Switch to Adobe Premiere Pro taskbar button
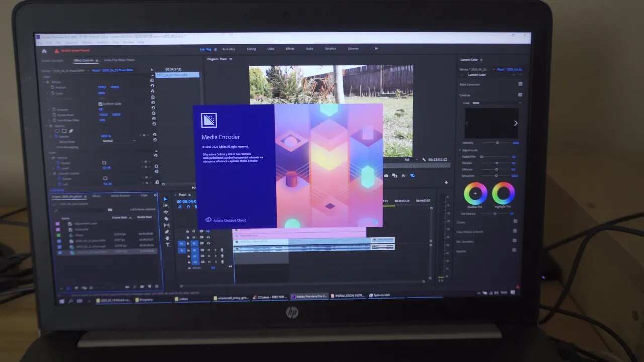Viewport: 644px width, 362px height. (309, 297)
